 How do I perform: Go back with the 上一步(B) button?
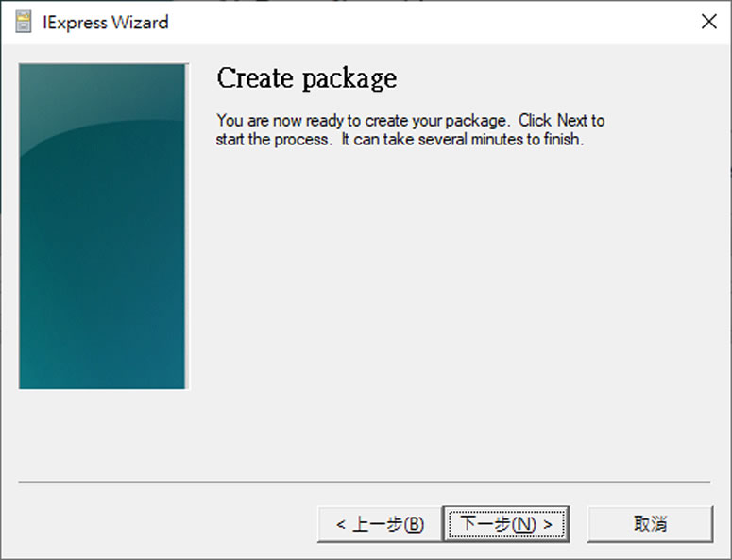[x=380, y=524]
